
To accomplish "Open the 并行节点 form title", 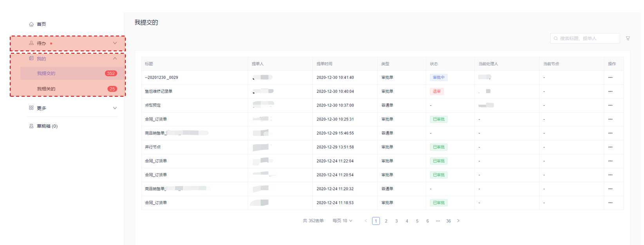I will tap(153, 147).
